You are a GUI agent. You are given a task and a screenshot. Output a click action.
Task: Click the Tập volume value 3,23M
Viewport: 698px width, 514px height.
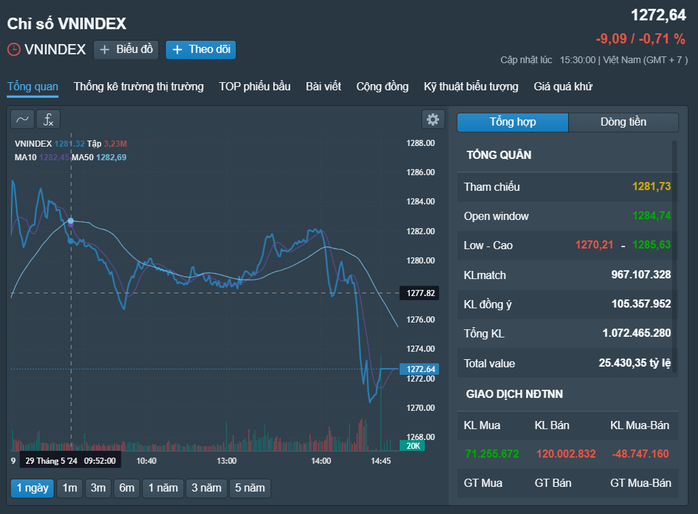[115, 144]
